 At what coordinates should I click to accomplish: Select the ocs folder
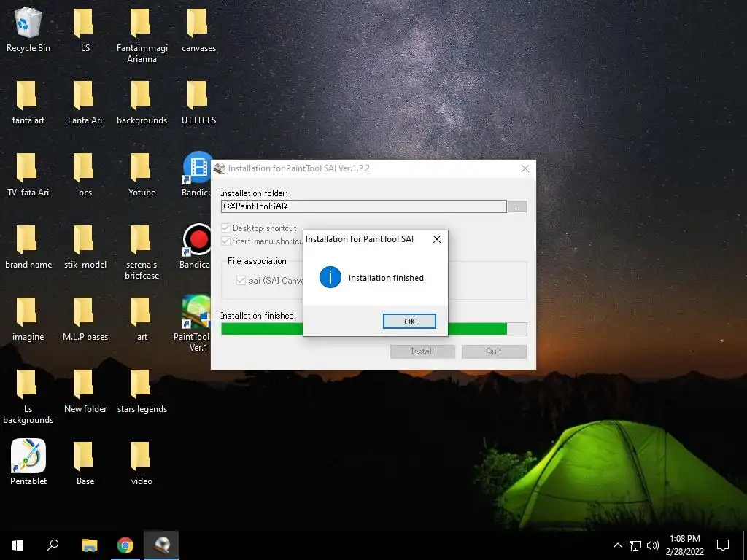coord(85,174)
